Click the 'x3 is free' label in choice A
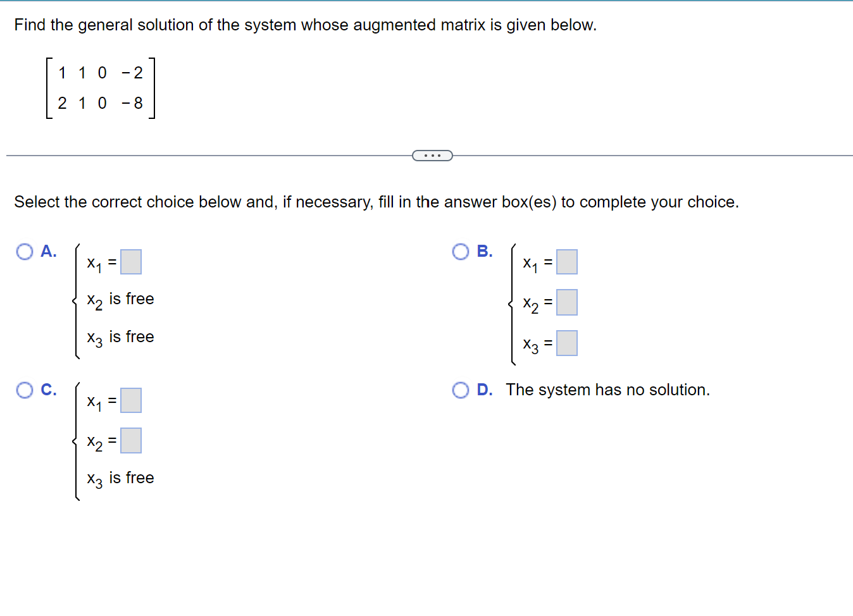853x616 pixels. (120, 336)
